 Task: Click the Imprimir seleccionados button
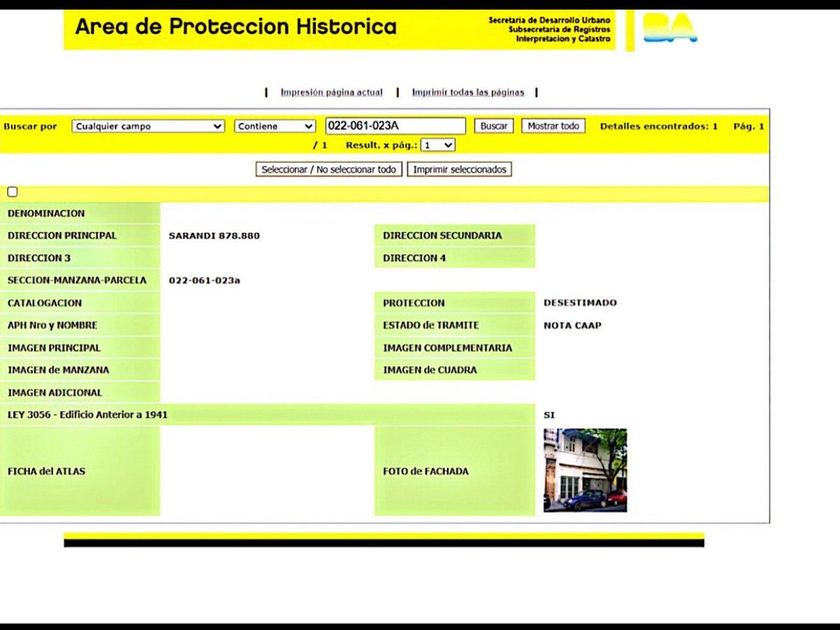pos(459,169)
